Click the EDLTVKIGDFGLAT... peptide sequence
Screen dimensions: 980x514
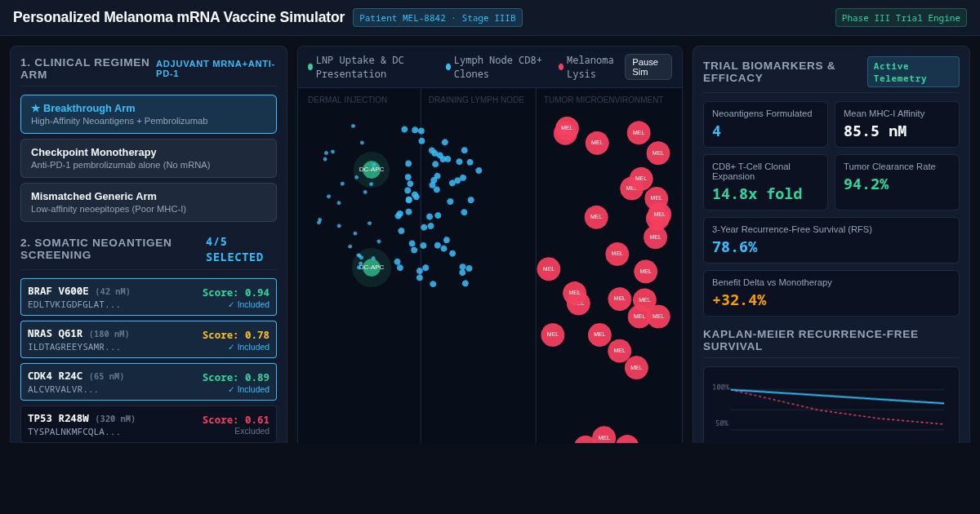tap(74, 304)
